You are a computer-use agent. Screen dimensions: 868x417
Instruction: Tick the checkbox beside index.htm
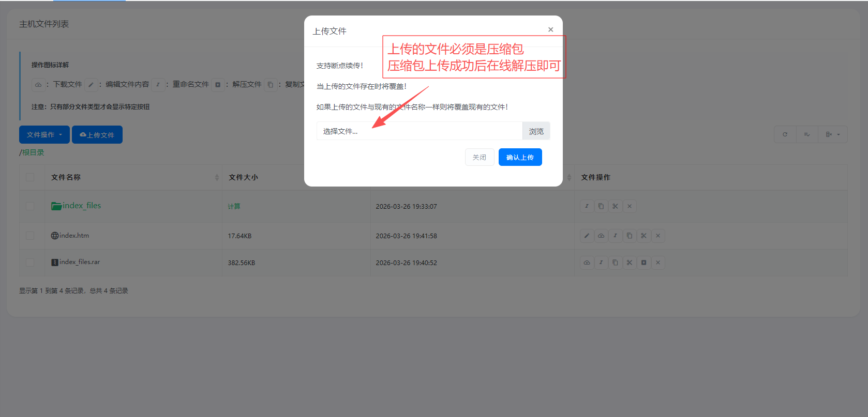30,236
